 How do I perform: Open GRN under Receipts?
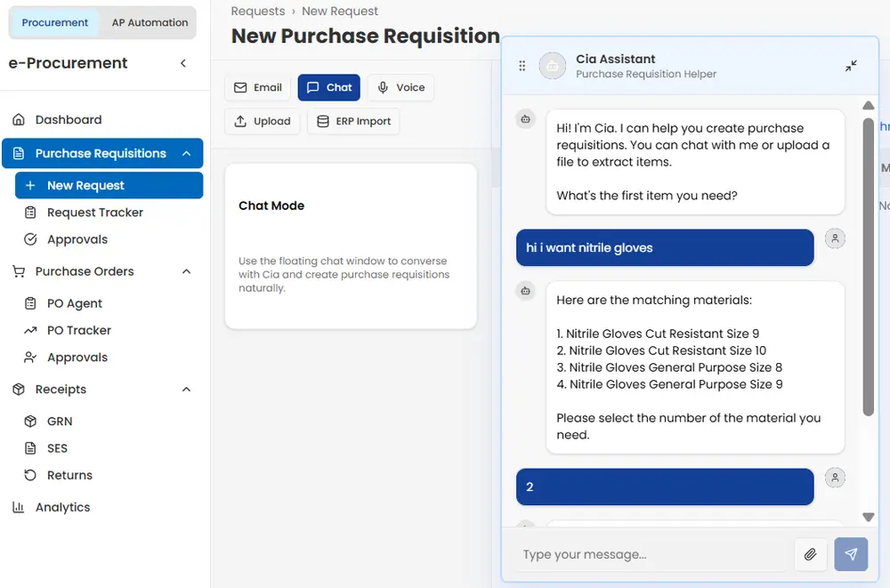(60, 421)
